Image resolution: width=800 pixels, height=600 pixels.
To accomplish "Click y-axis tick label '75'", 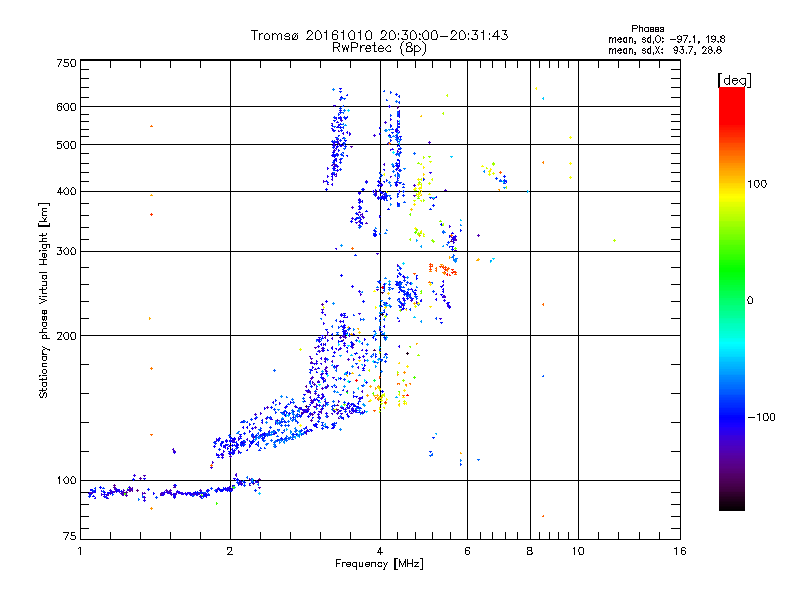I will point(70,536).
